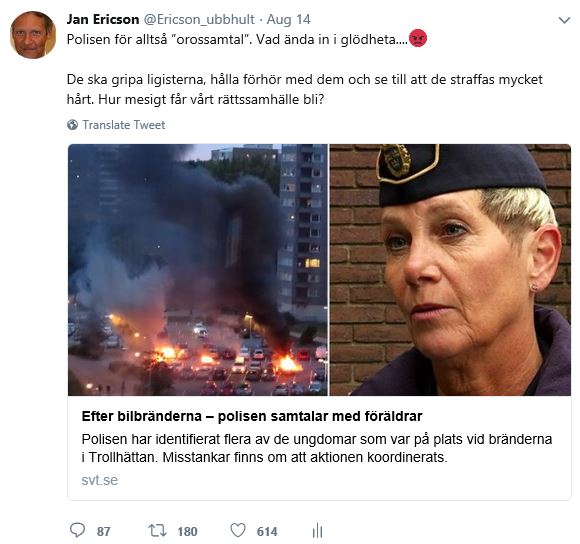580x544 pixels.
Task: Expand the tweet options chevron
Action: click(x=564, y=20)
